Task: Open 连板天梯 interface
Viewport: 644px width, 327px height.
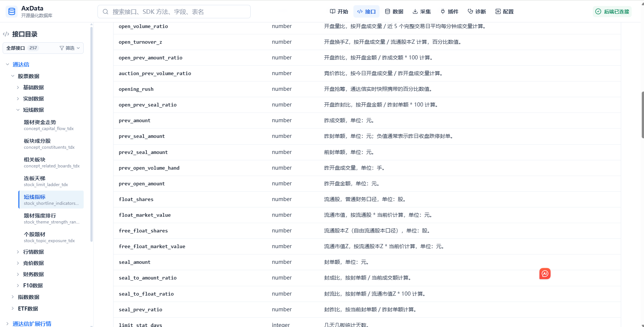Action: [51, 181]
